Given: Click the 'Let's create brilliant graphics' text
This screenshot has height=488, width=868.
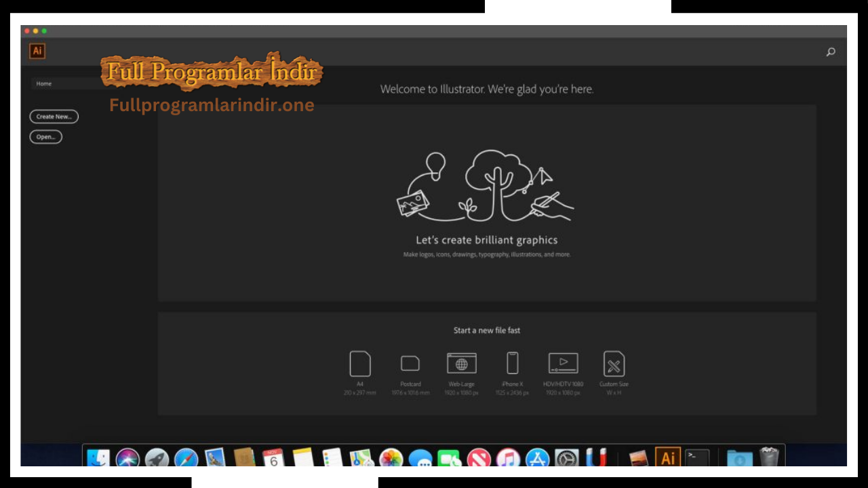Looking at the screenshot, I should click(x=487, y=240).
